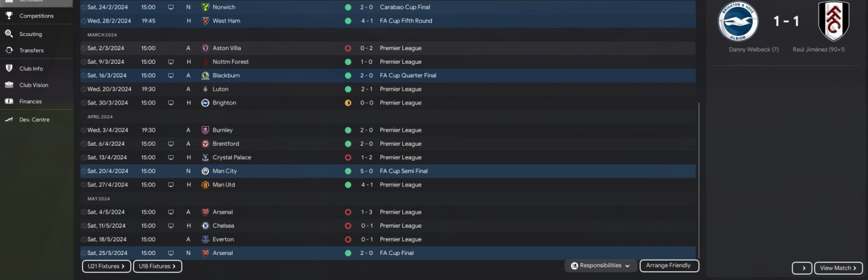Click the Finances icon in sidebar

tap(9, 102)
